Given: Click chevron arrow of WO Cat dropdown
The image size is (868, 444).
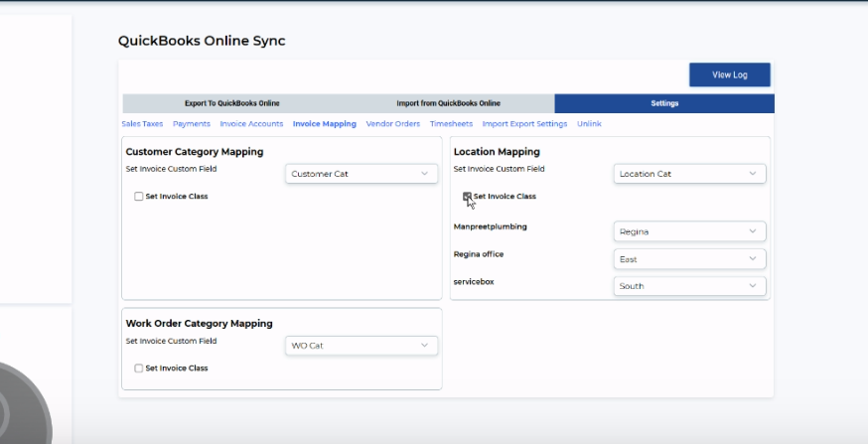Looking at the screenshot, I should click(x=425, y=345).
